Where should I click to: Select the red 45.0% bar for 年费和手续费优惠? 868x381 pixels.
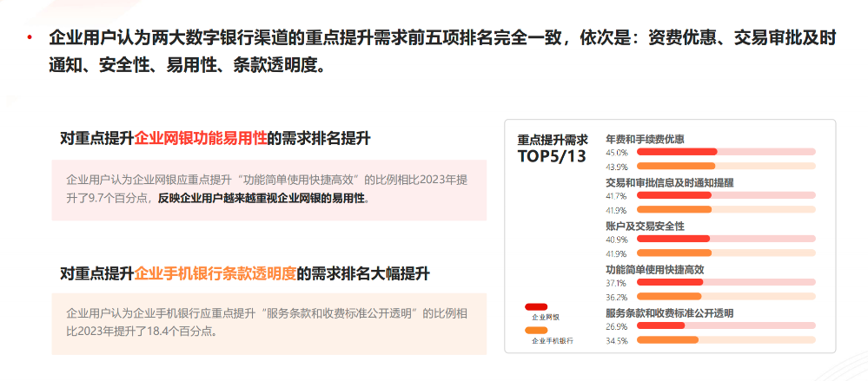click(x=677, y=152)
